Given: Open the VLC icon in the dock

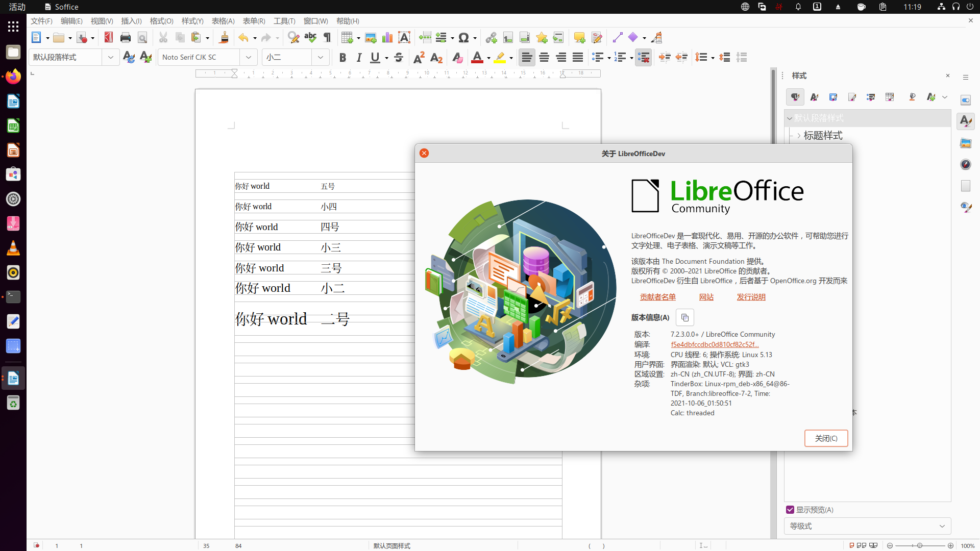Looking at the screenshot, I should [x=13, y=248].
